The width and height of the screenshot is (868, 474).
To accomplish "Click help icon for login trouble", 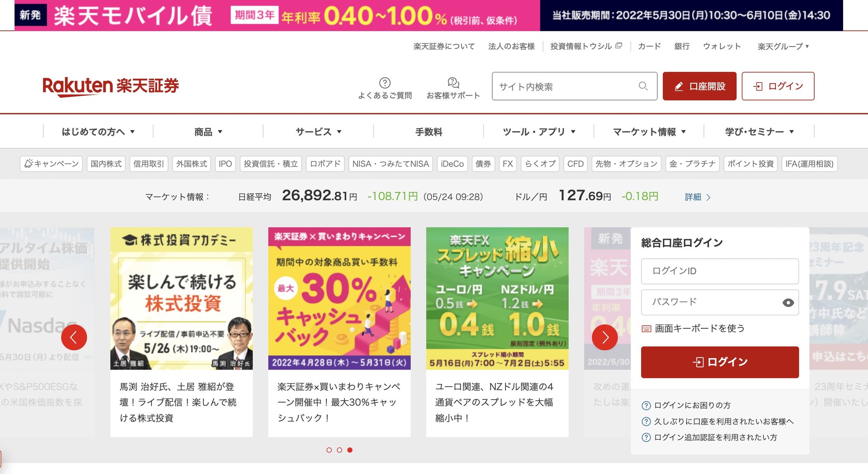I will (x=646, y=405).
